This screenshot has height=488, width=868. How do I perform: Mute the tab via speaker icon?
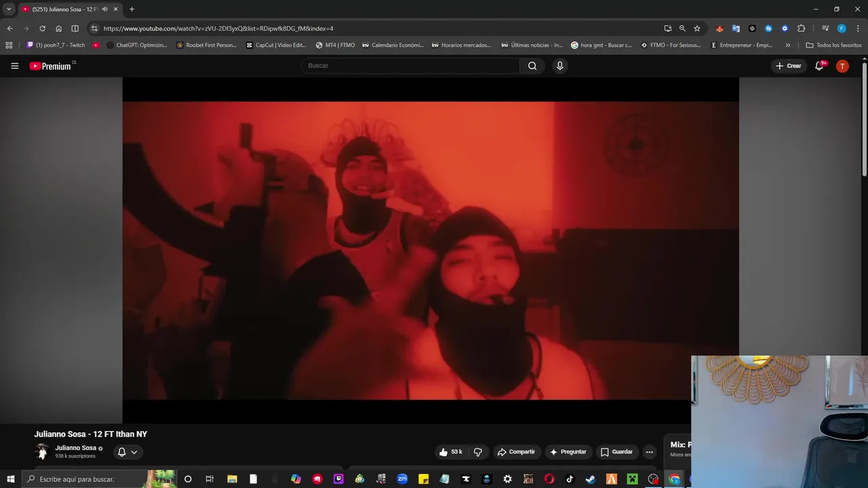pos(105,9)
